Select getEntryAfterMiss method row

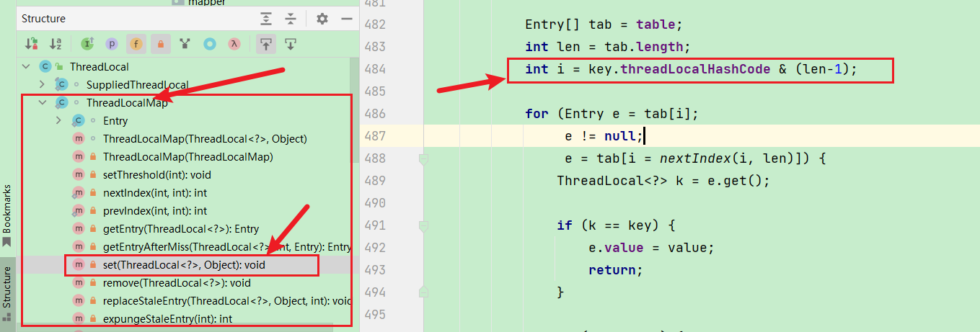227,247
